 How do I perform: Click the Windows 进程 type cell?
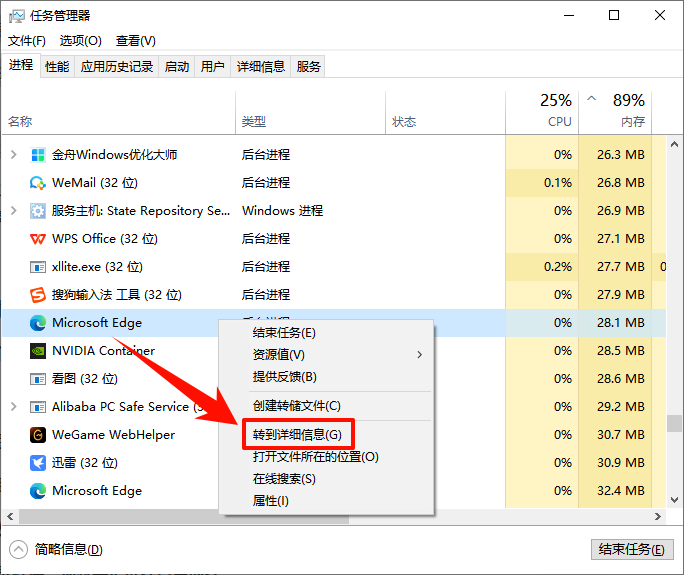tap(283, 211)
